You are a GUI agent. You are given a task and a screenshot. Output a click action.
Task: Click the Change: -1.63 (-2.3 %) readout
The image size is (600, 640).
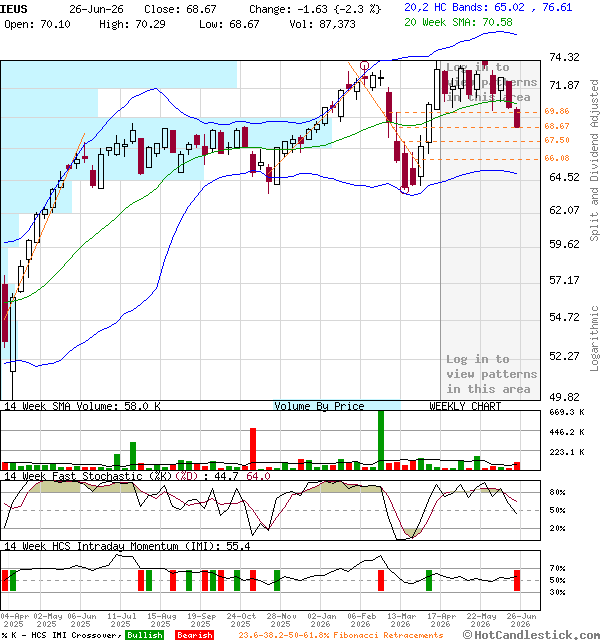coord(315,9)
